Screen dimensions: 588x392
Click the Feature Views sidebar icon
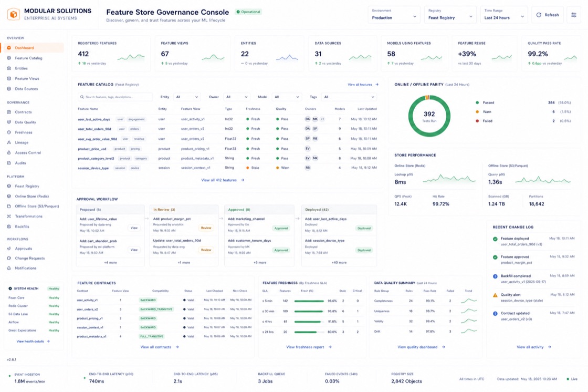coord(9,78)
